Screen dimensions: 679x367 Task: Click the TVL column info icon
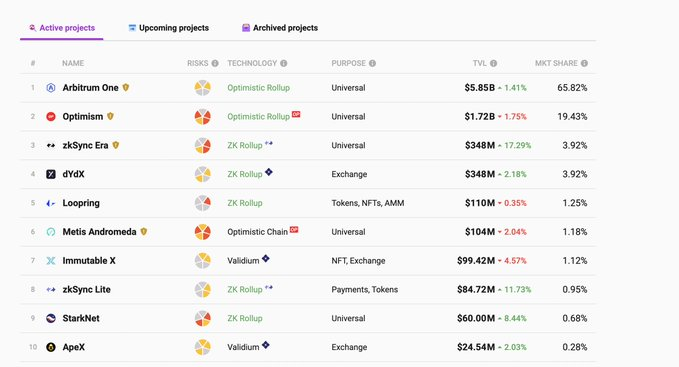[x=493, y=63]
